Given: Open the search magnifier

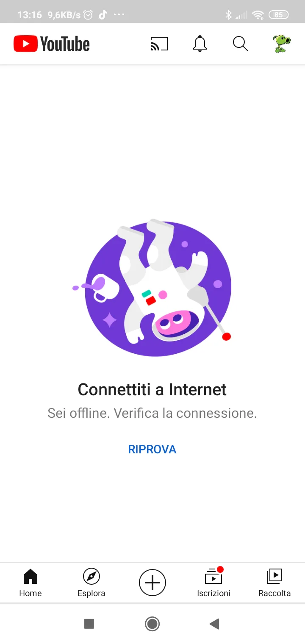Looking at the screenshot, I should pos(240,44).
